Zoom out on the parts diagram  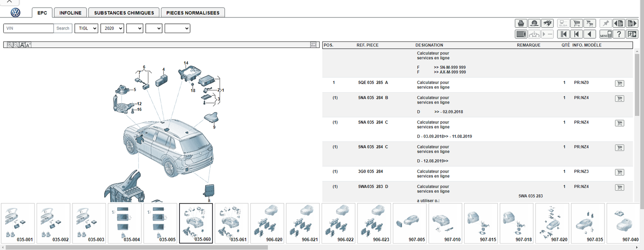16,45
